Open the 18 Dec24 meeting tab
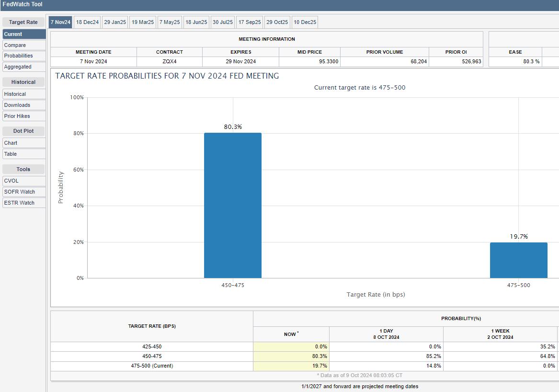This screenshot has height=392, width=559. click(87, 22)
